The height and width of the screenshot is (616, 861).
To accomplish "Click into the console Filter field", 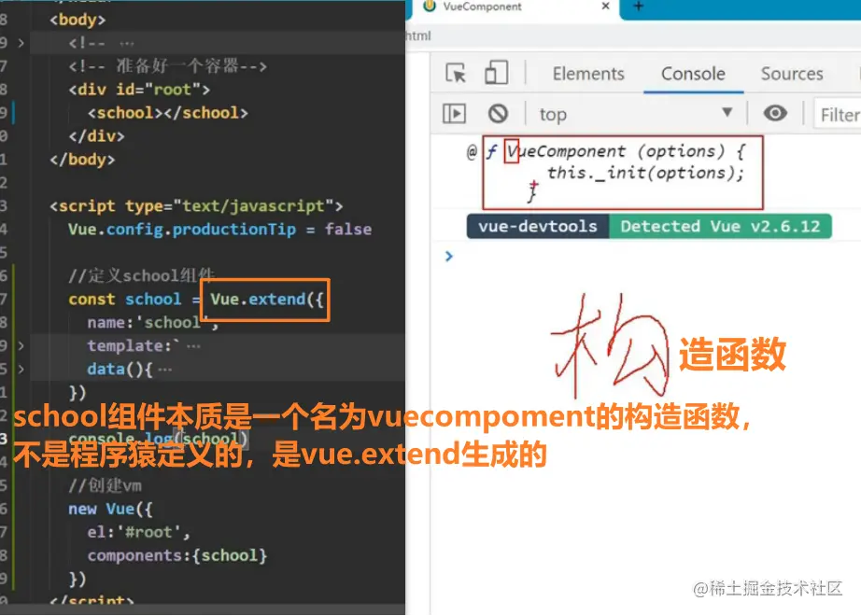I will coord(838,115).
